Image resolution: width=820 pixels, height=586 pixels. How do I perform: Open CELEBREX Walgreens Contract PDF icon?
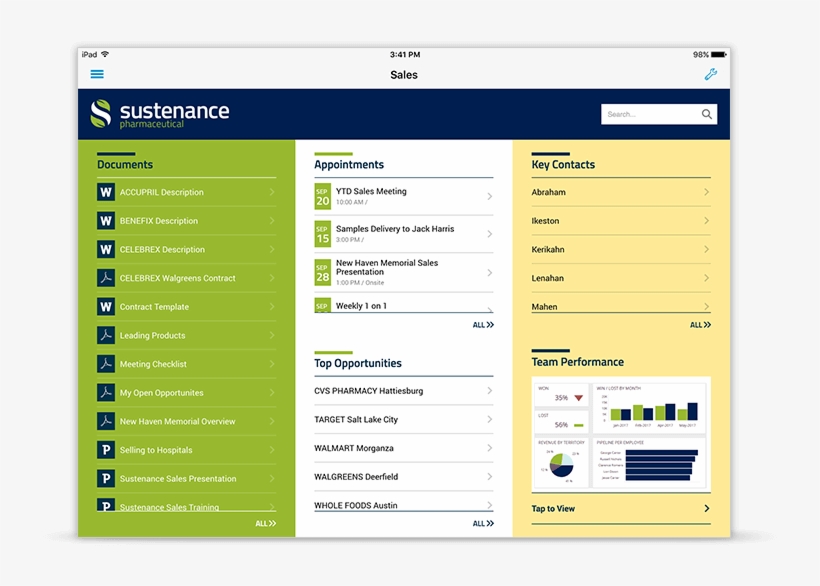pyautogui.click(x=105, y=278)
